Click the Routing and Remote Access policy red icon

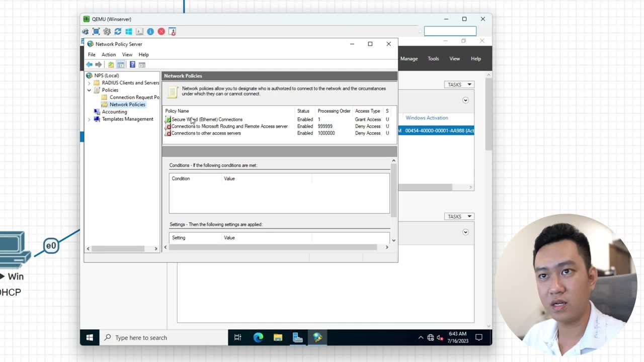[168, 127]
